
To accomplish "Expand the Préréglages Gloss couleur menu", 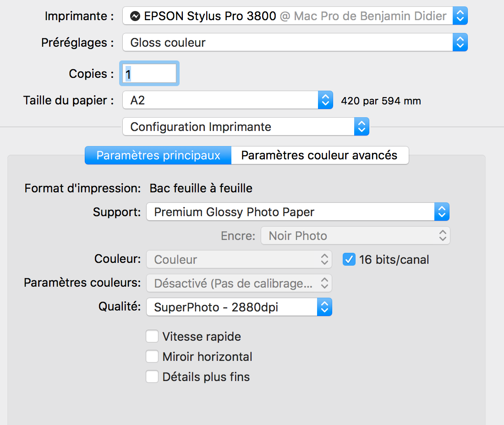I will click(295, 43).
